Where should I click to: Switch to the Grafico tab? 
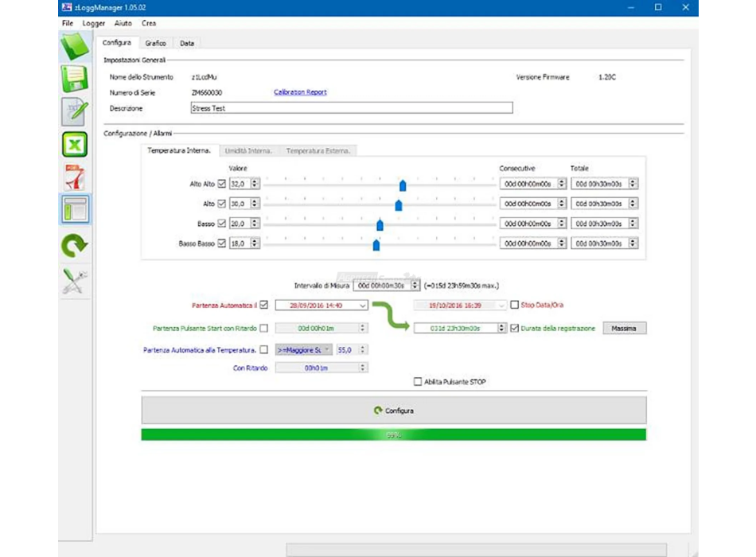(155, 43)
